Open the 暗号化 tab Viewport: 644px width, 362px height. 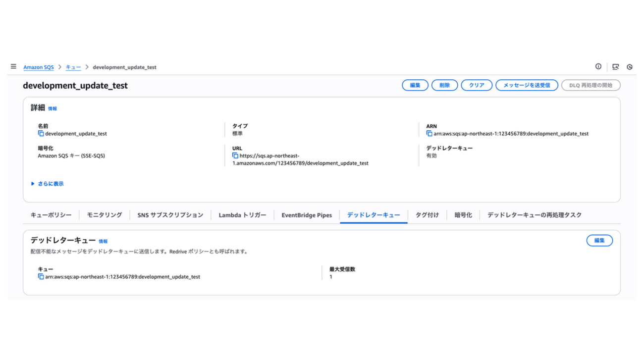click(x=463, y=215)
